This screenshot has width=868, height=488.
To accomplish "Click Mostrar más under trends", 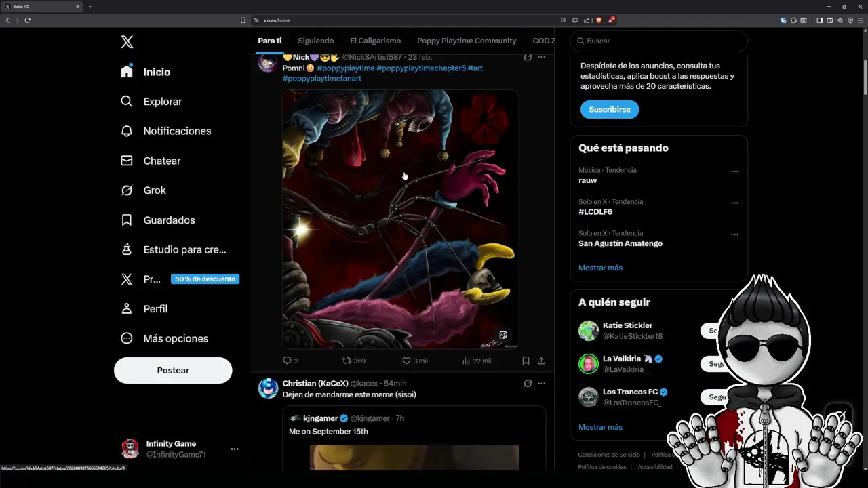I will (x=600, y=268).
